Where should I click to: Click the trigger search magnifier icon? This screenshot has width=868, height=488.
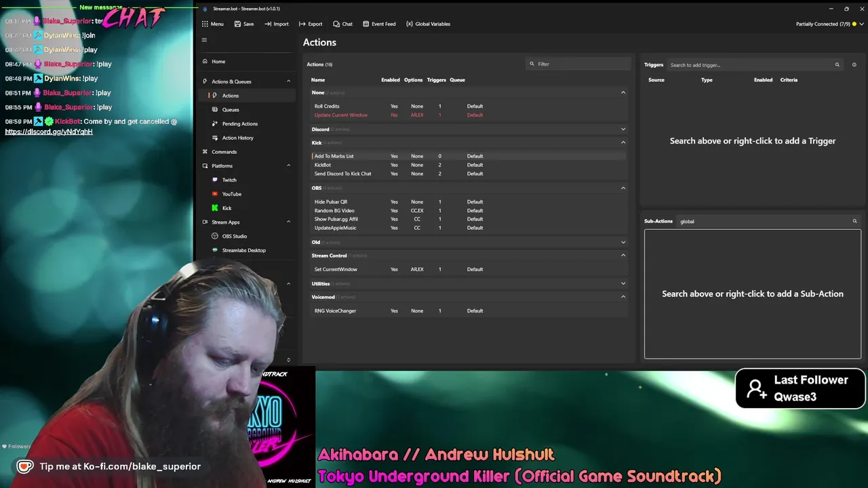point(837,65)
